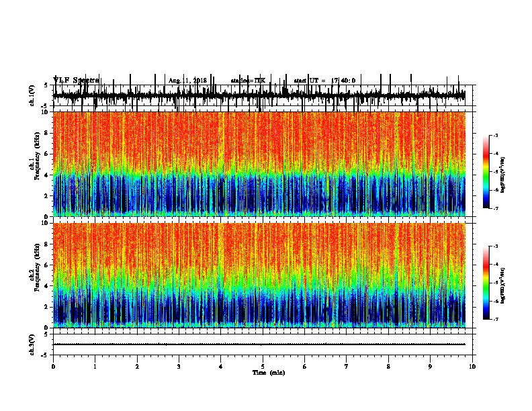The height and width of the screenshot is (411, 532).
Task: Click the time axis tick label '8'
Action: tap(388, 367)
